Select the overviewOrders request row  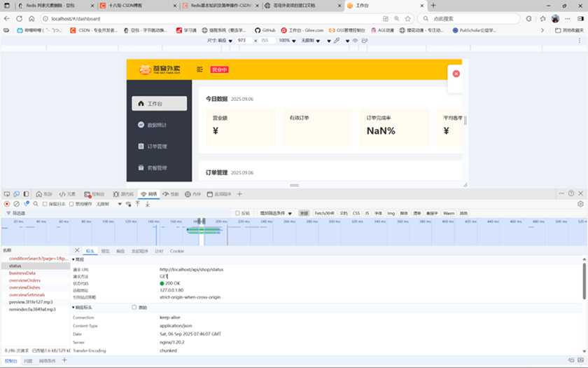(36, 280)
